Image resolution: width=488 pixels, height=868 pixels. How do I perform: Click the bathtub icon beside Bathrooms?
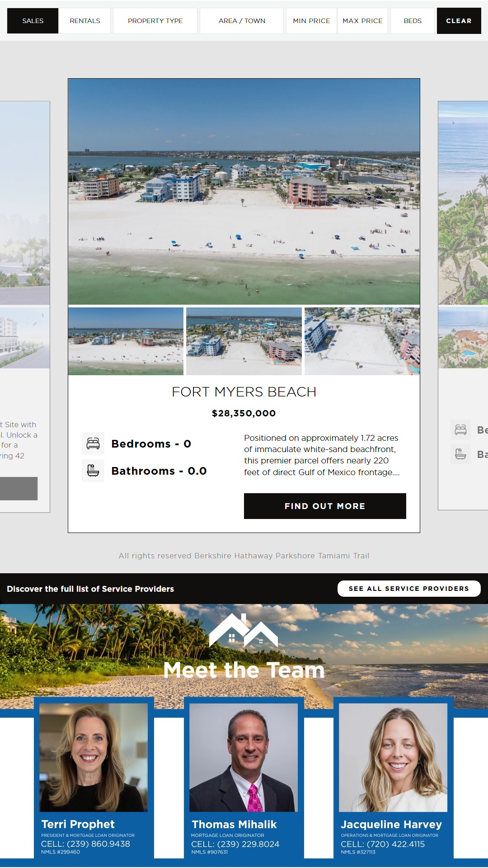[x=93, y=471]
